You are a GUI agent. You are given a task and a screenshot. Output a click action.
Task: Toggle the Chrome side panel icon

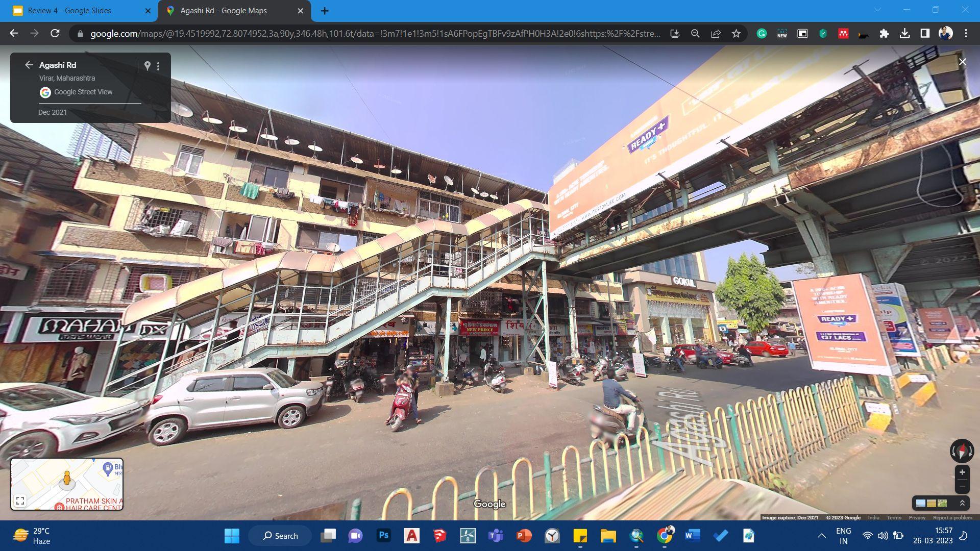(x=925, y=34)
